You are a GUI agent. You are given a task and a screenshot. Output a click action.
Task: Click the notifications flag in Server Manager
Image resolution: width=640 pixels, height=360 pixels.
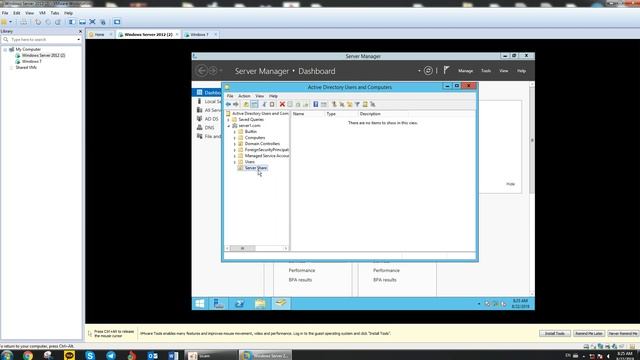click(x=446, y=70)
